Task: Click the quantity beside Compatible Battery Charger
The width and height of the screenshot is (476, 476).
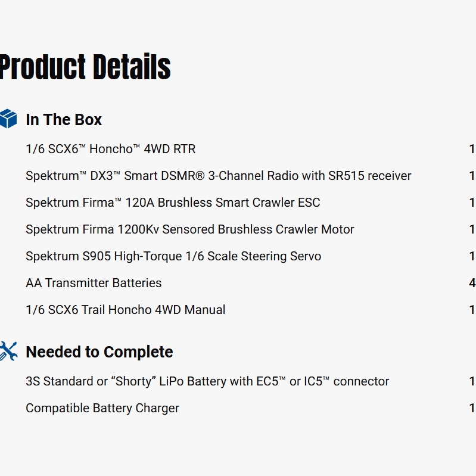Action: [472, 408]
